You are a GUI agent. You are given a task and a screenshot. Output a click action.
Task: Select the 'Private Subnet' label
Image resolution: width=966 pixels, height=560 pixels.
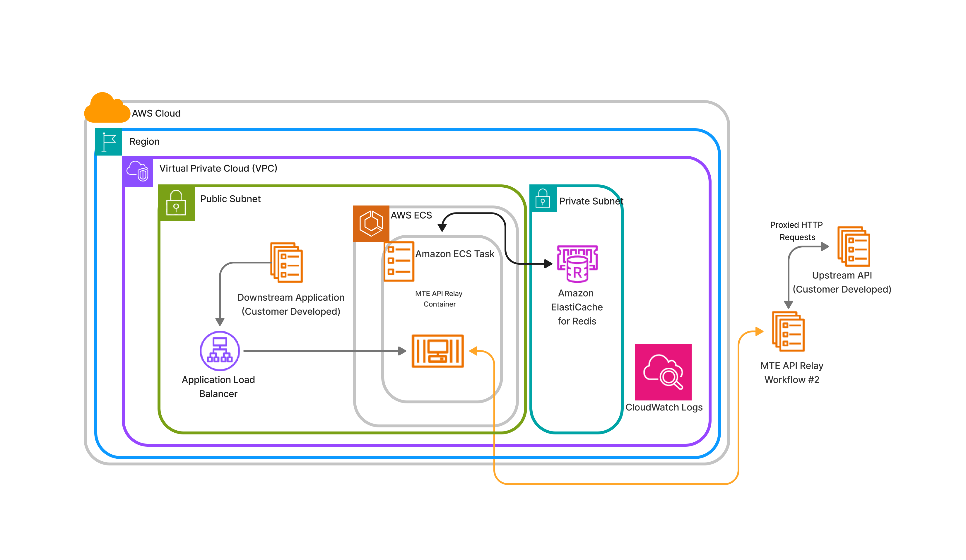click(x=591, y=201)
